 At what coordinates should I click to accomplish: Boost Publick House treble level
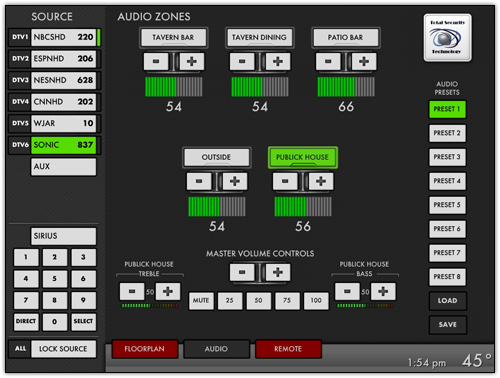(x=168, y=292)
